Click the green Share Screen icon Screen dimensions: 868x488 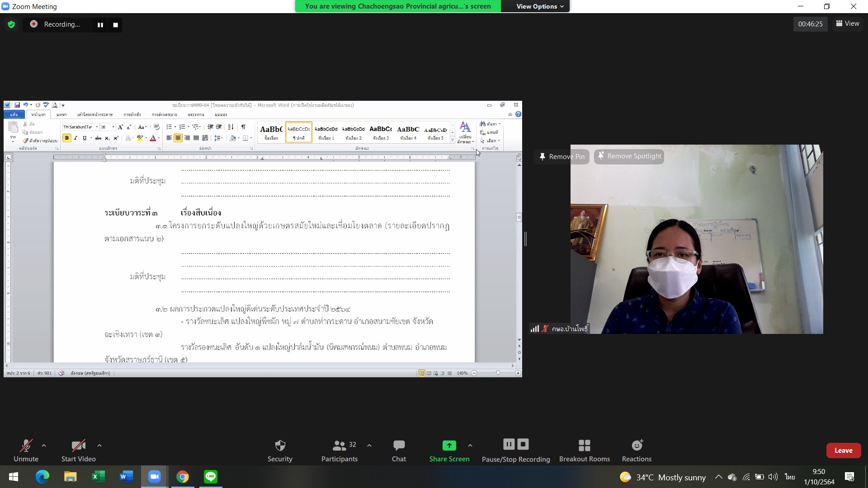click(449, 446)
